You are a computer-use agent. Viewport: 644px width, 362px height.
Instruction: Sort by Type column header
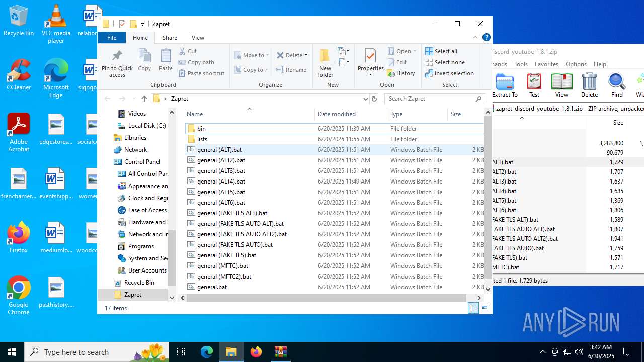(x=417, y=114)
